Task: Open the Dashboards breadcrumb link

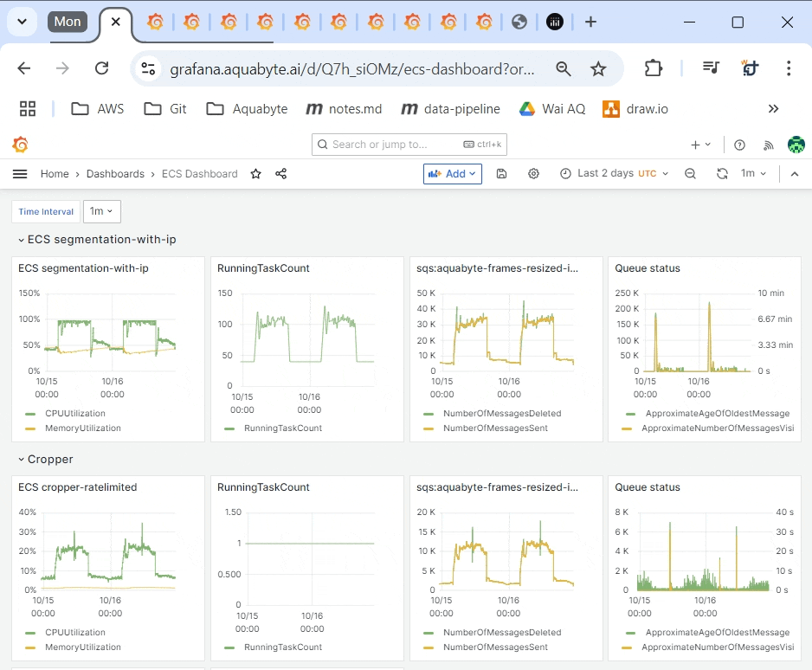Action: coord(115,174)
